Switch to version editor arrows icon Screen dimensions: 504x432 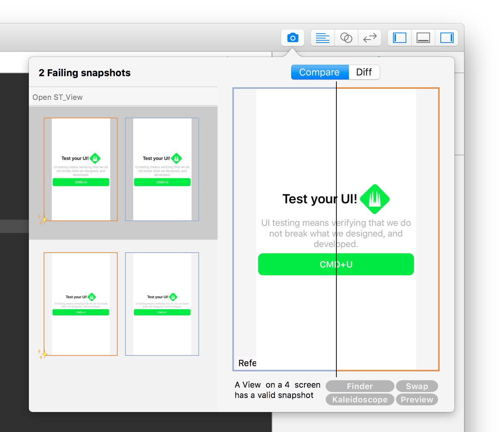(370, 38)
